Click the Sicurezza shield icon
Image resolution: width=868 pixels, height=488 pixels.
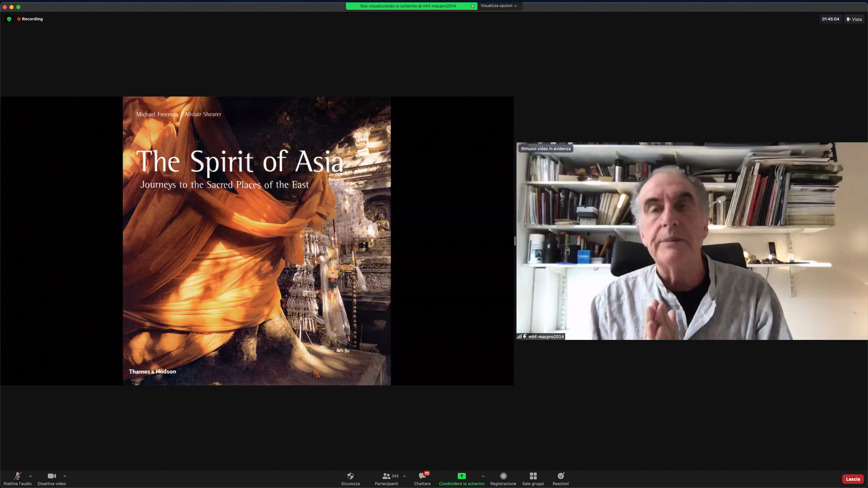350,476
